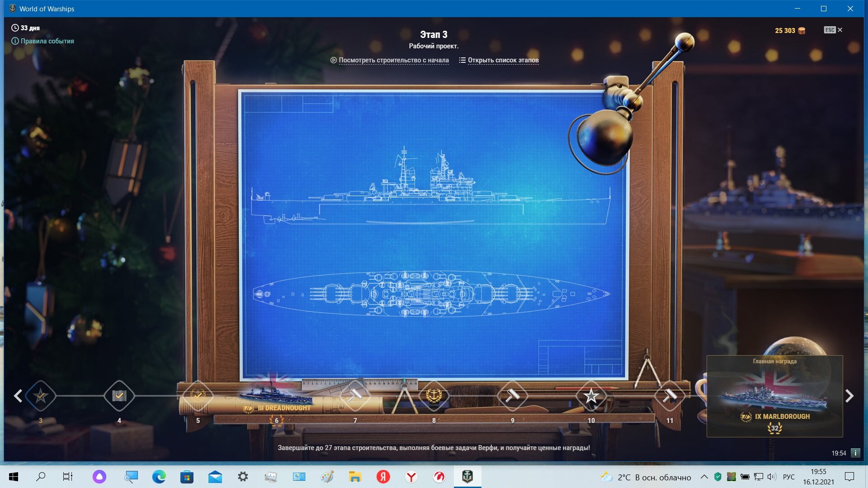
Task: Go to next stages with right arrow
Action: point(849,396)
